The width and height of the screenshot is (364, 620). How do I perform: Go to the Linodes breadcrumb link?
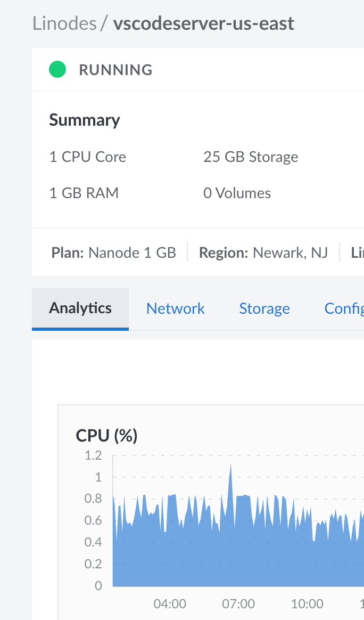pos(64,24)
